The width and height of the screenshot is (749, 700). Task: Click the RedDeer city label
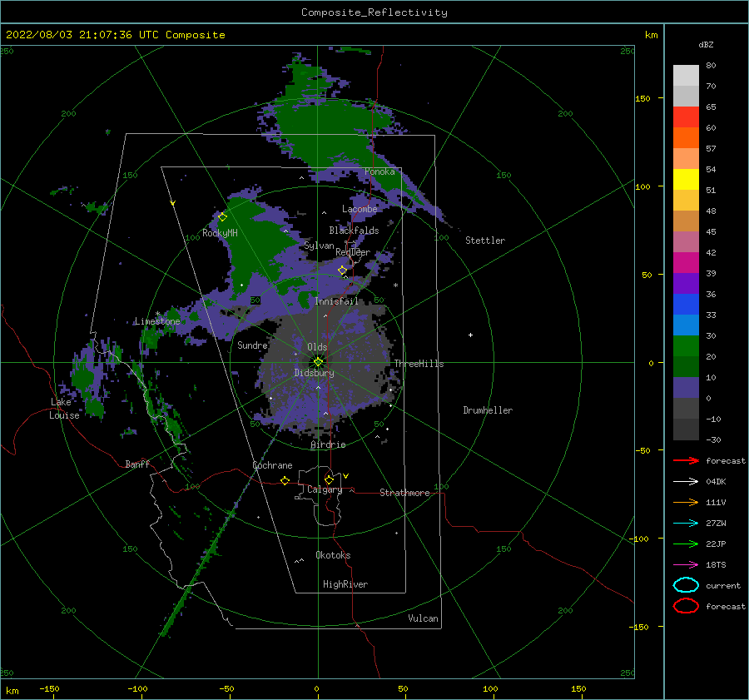pyautogui.click(x=353, y=252)
